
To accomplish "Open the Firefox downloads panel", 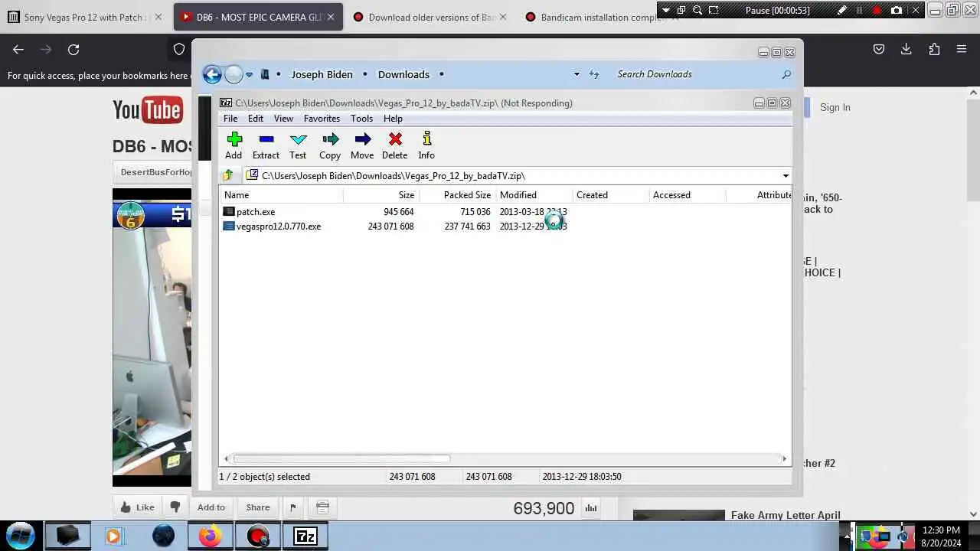I will [x=906, y=49].
